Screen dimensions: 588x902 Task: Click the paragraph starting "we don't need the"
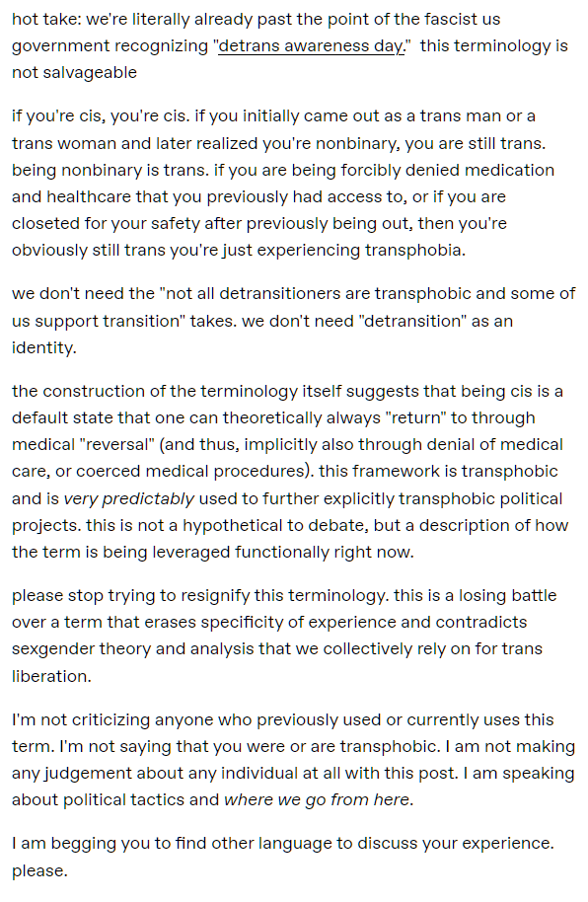tap(293, 321)
